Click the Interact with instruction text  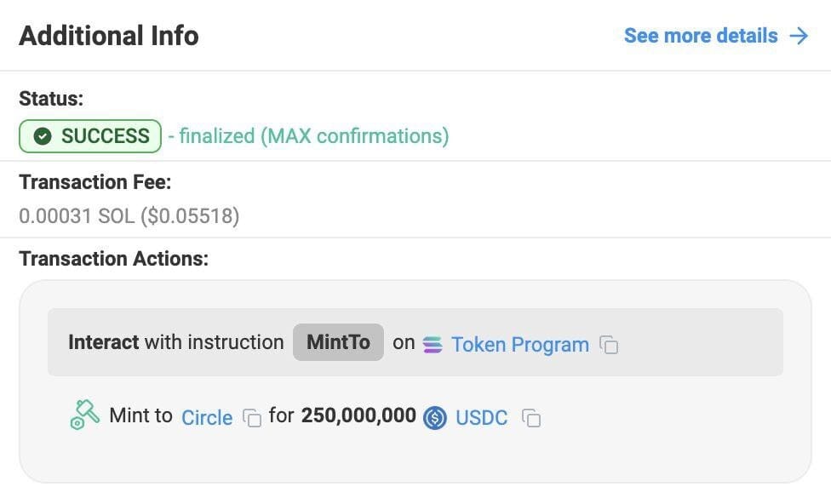176,342
